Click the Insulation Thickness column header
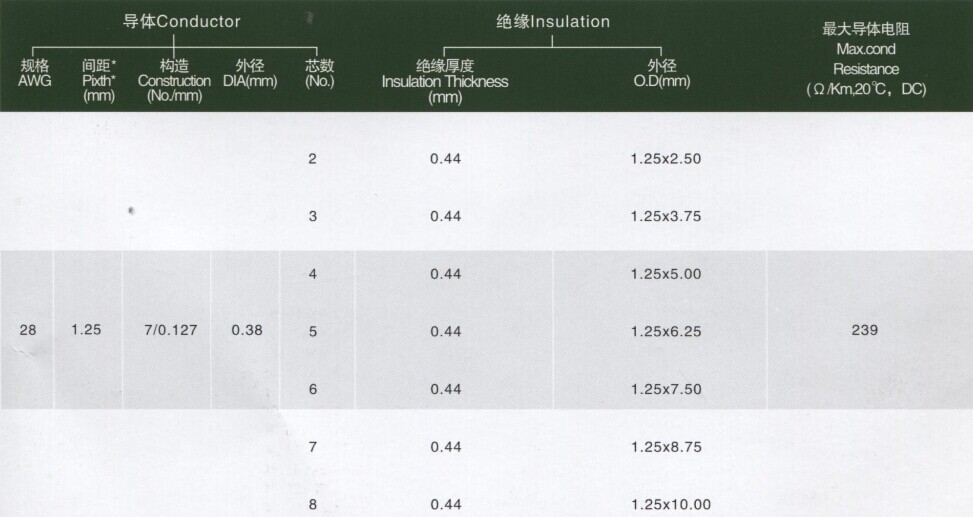Viewport: 973px width, 517px height. [445, 81]
